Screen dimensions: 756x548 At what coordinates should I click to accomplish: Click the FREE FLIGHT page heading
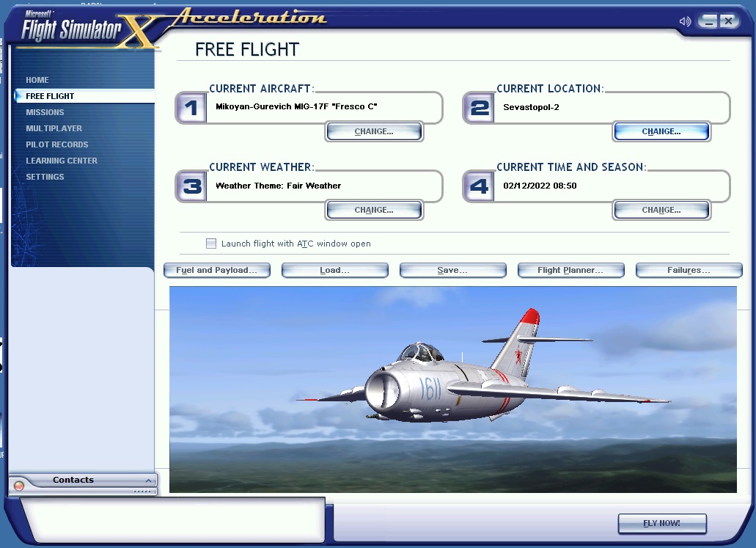[247, 50]
